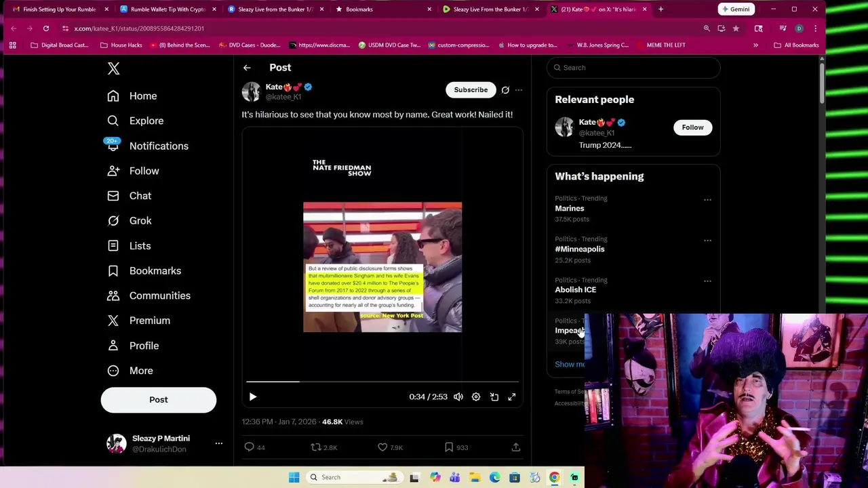Open Chrome three-dot menu
Screen dimensions: 868x488
click(x=815, y=28)
